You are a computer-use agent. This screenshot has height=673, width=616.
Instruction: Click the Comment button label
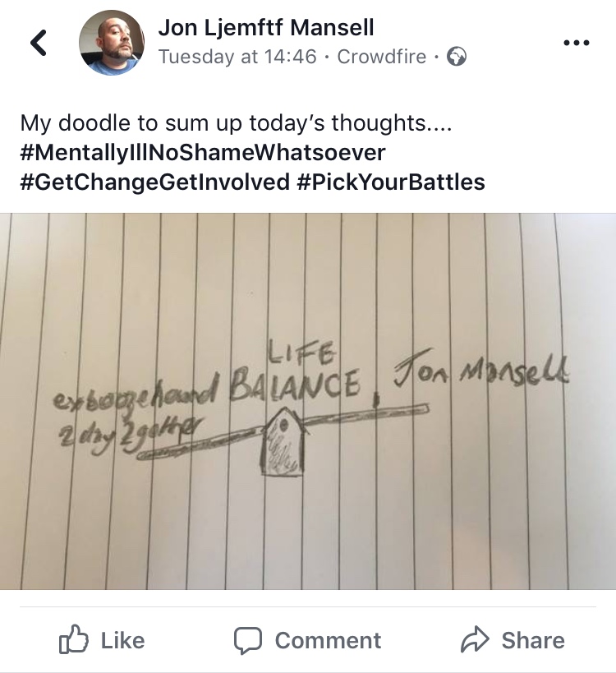click(x=329, y=640)
